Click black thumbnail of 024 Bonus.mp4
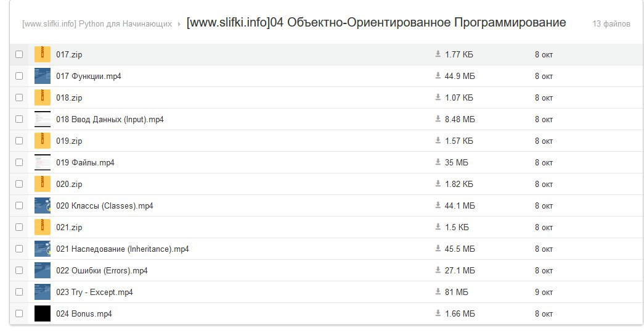644x332 pixels. point(43,313)
